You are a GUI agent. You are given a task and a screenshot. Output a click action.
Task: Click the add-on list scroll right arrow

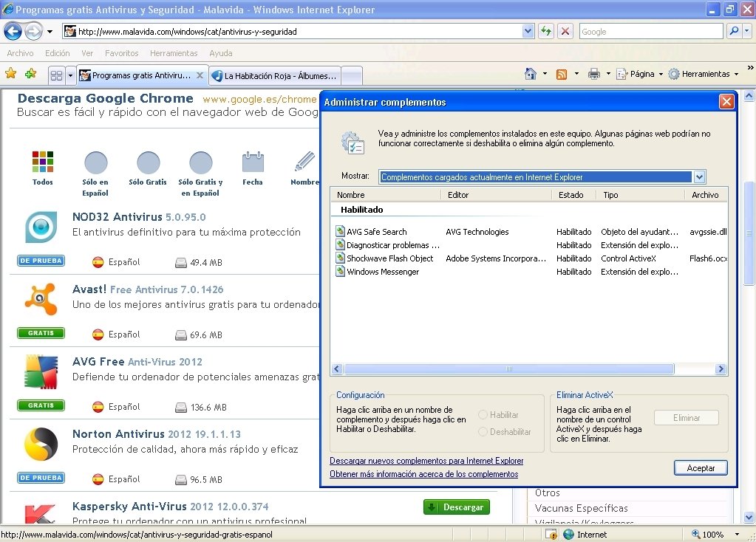tap(721, 369)
